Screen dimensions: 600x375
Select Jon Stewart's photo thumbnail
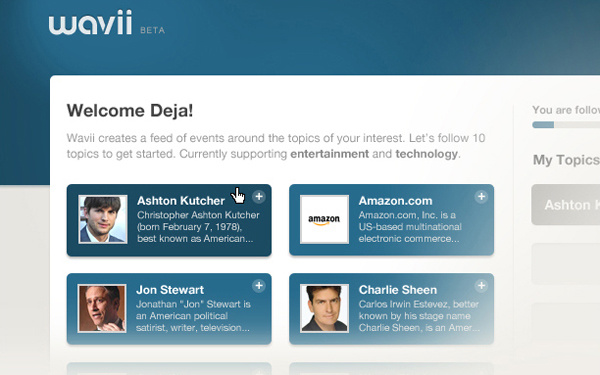102,308
